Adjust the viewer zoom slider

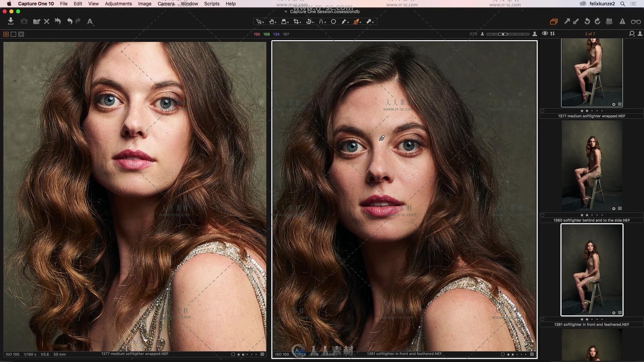pyautogui.click(x=508, y=34)
